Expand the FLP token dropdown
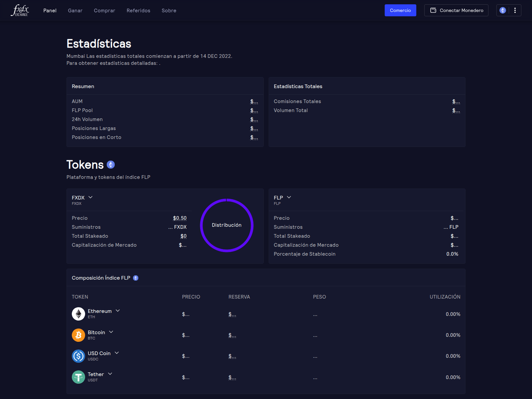 [289, 197]
